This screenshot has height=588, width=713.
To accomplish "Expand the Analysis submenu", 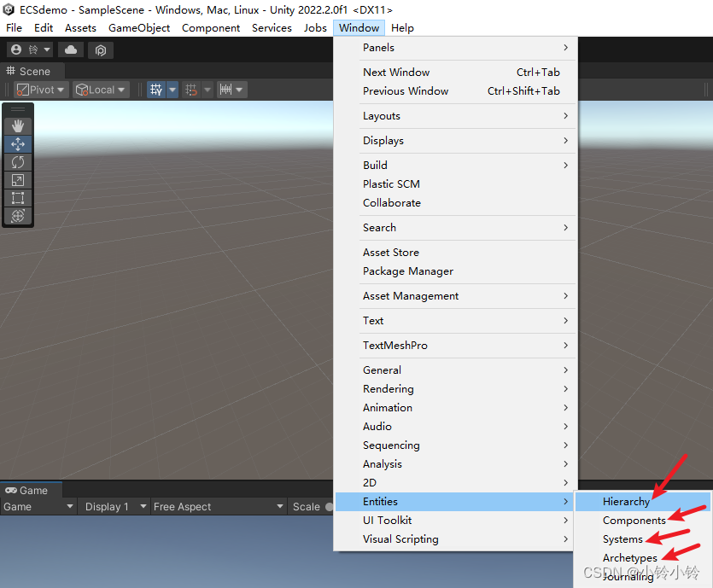I will (456, 464).
